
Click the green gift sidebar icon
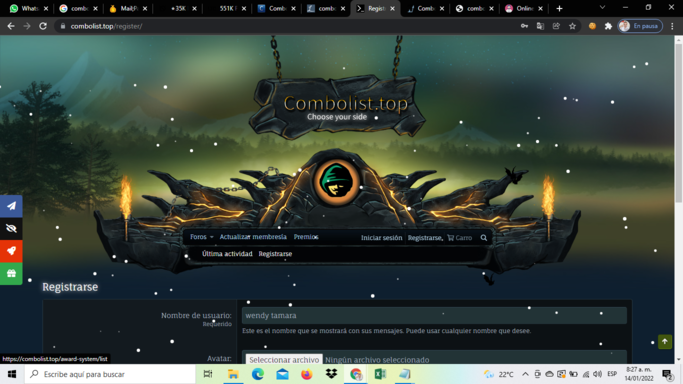pos(11,273)
